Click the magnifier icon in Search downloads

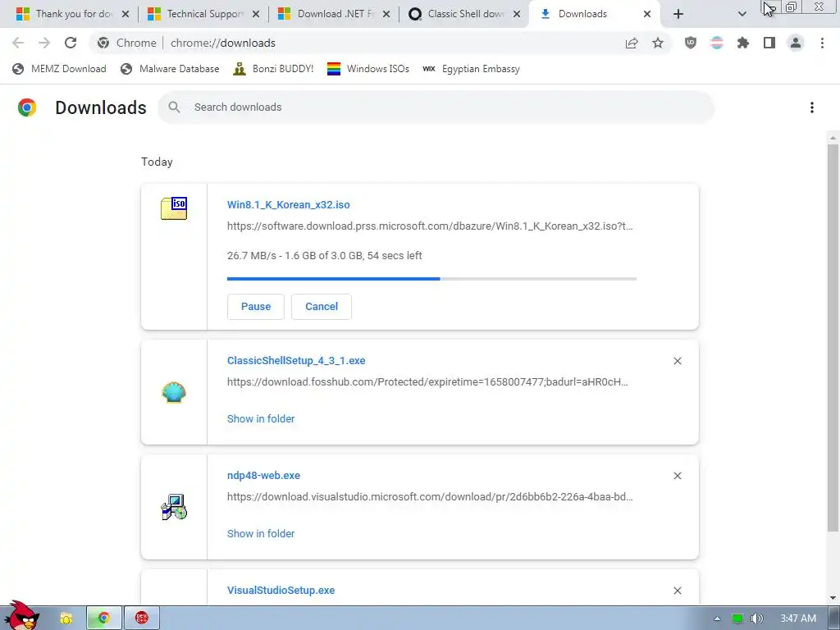pos(174,107)
